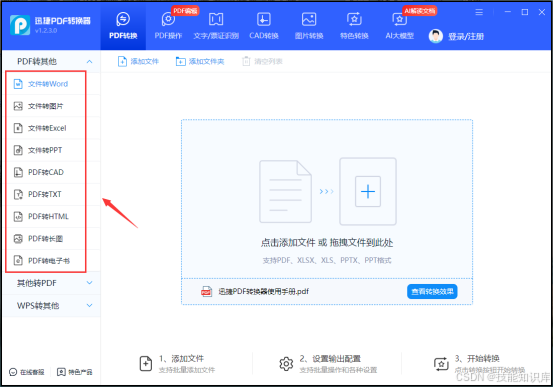Click the 添加文件夹 toolbar button
This screenshot has height=388, width=554.
pyautogui.click(x=200, y=61)
